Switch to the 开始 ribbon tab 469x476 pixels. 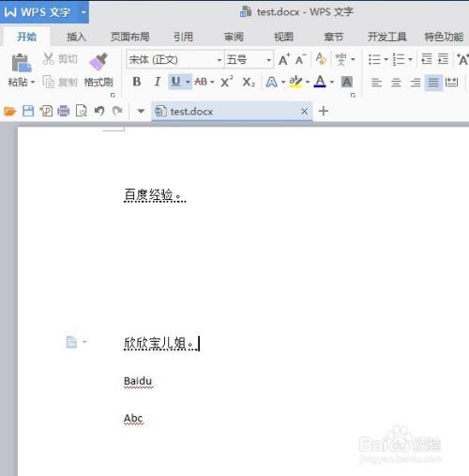[x=26, y=37]
